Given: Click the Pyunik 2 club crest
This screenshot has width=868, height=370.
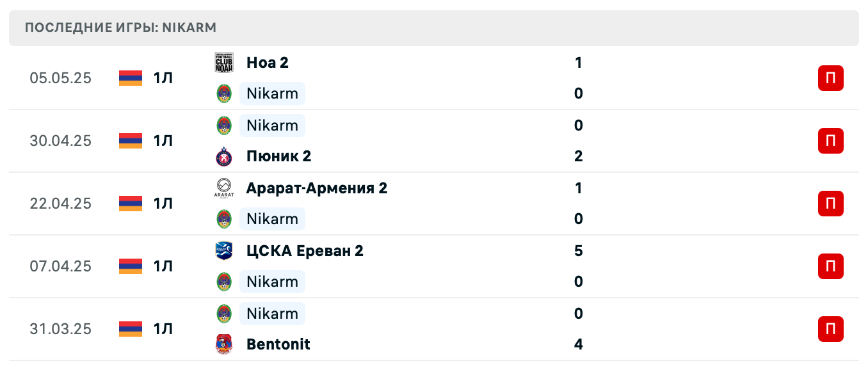Looking at the screenshot, I should (223, 156).
